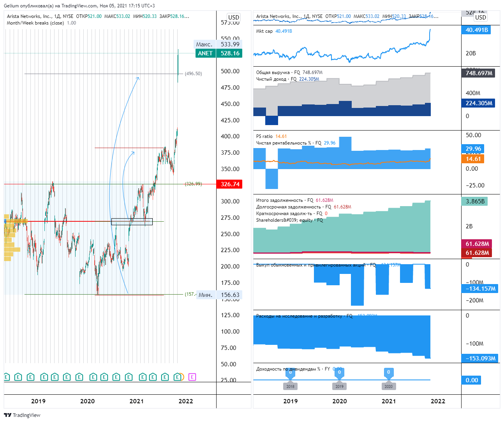This screenshot has height=422, width=504.
Task: Click the Shareholders equity FQ legend
Action: click(x=289, y=220)
